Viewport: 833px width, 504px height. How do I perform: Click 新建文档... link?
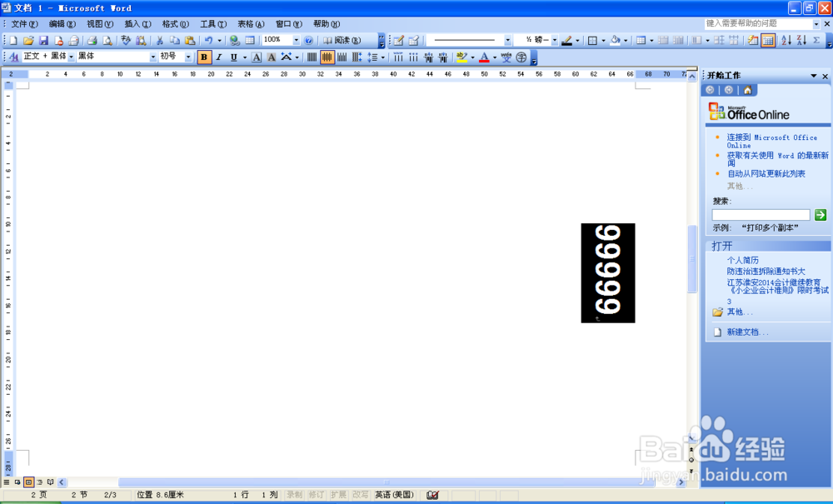[x=747, y=332]
